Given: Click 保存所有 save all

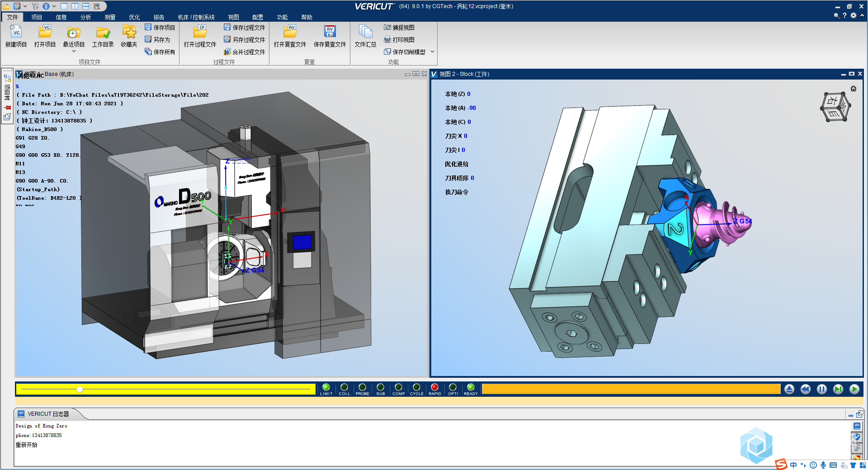Looking at the screenshot, I should point(160,52).
